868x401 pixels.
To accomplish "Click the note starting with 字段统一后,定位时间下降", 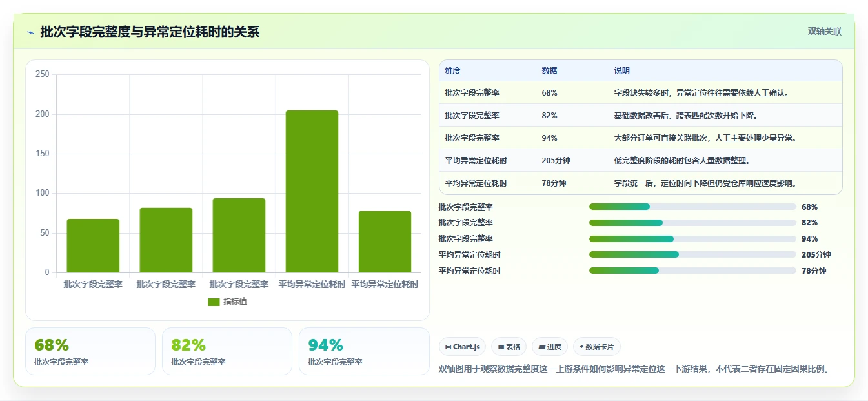I will [x=707, y=183].
